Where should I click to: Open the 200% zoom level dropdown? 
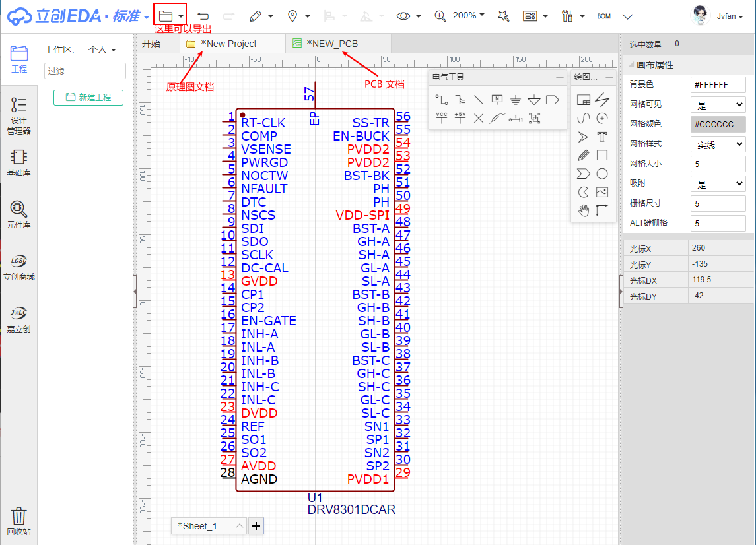point(468,15)
